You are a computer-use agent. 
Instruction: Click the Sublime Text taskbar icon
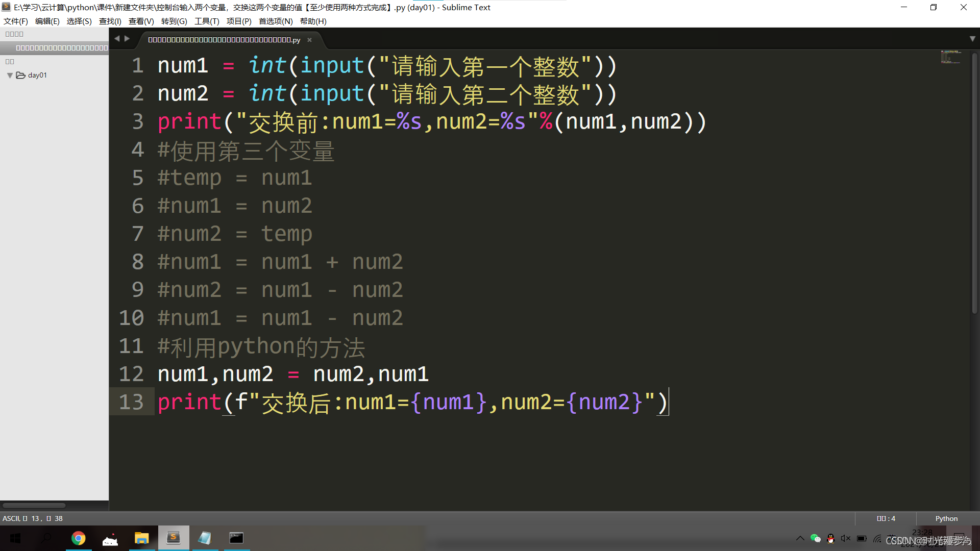[x=174, y=538]
